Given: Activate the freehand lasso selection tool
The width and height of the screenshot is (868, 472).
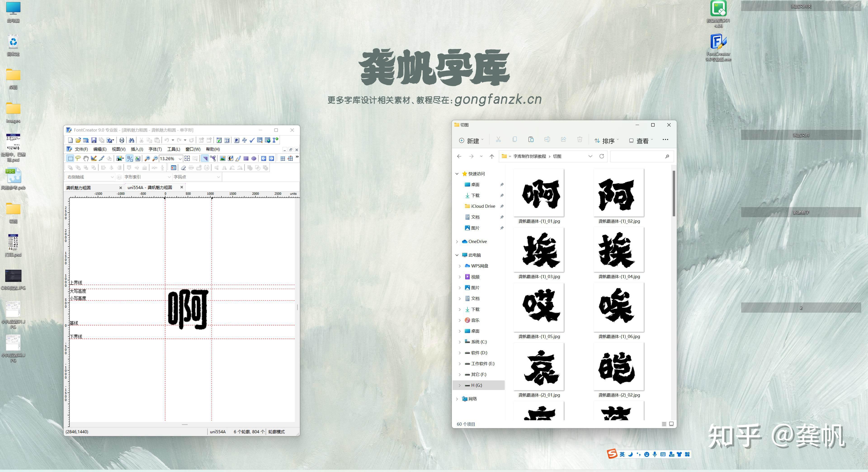Looking at the screenshot, I should click(78, 159).
